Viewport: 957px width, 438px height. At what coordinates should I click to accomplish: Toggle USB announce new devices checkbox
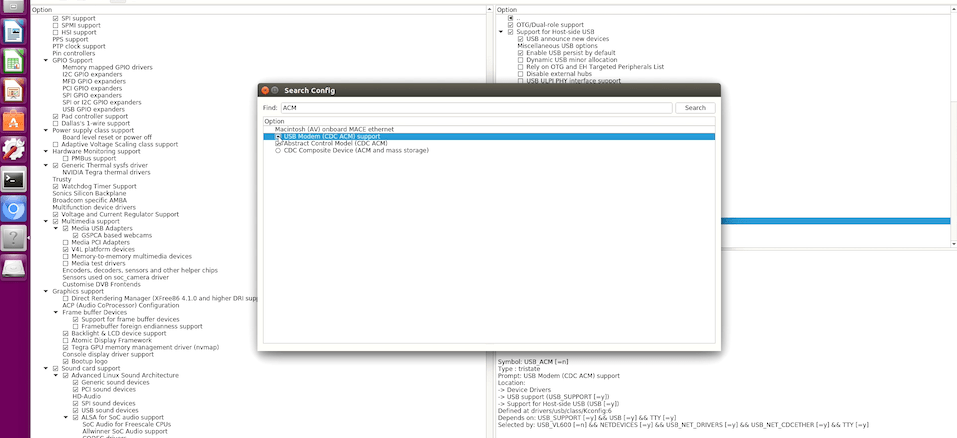point(521,39)
